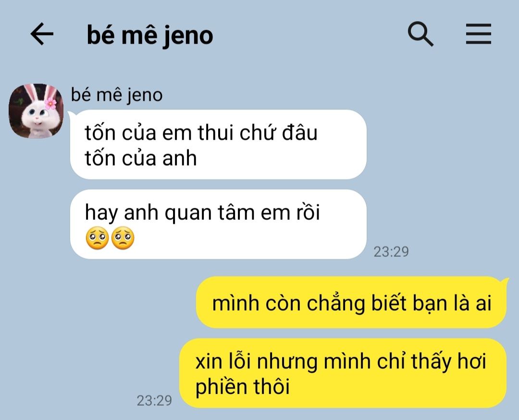
Task: Tap the pink flower on the bunny avatar
Action: click(x=50, y=103)
